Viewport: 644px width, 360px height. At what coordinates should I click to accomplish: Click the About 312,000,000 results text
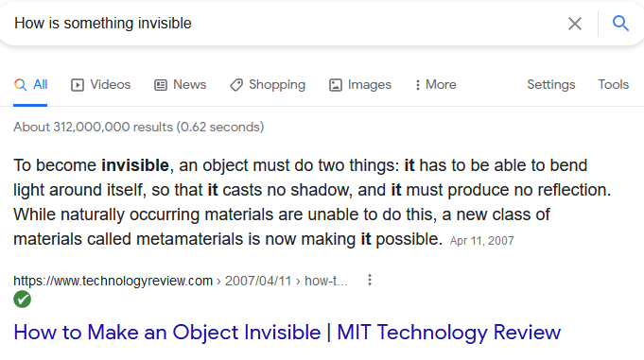[138, 128]
